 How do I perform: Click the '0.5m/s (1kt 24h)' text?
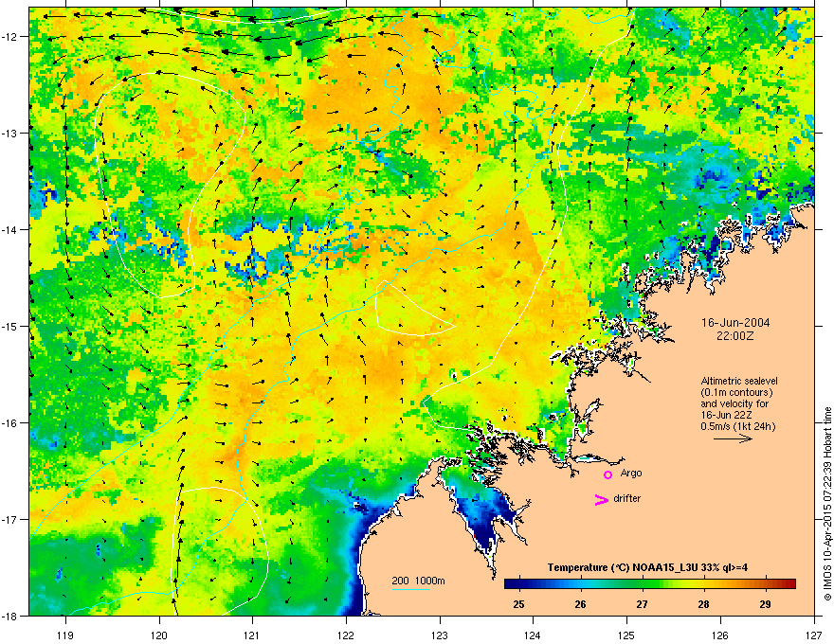[737, 426]
